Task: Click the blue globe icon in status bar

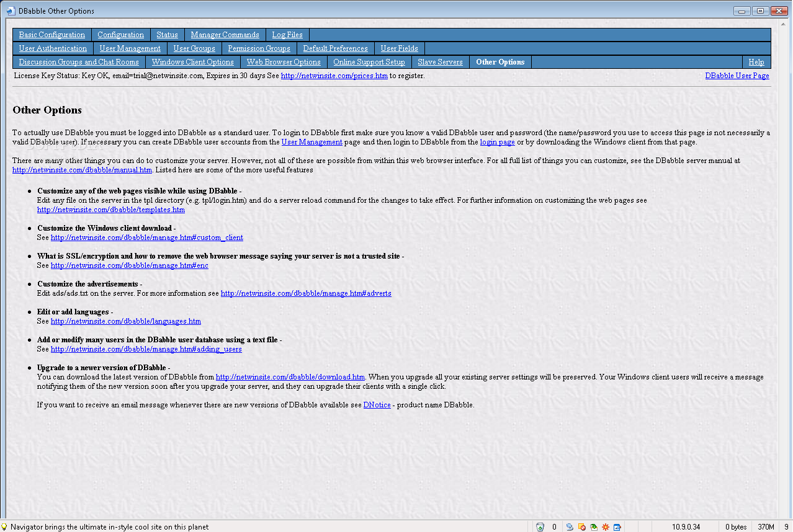Action: (570, 527)
